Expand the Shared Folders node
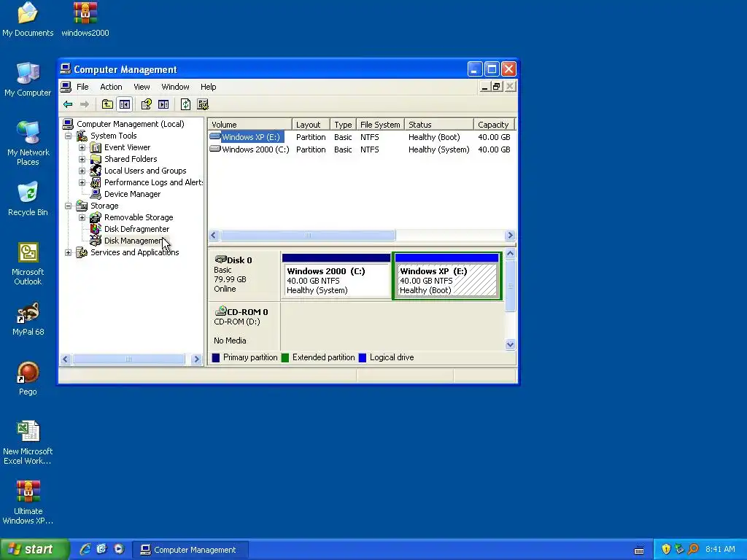 click(x=82, y=159)
